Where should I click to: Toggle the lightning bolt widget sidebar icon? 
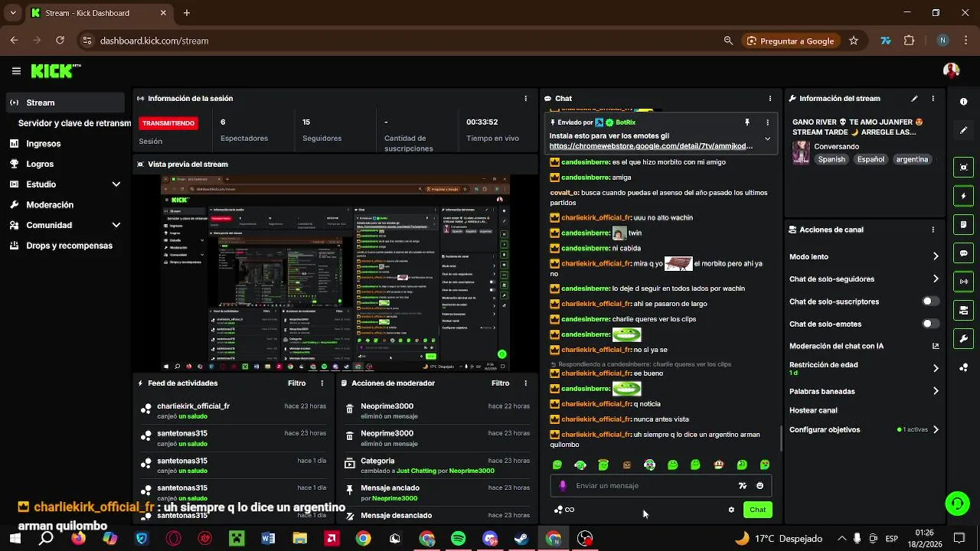coord(963,196)
